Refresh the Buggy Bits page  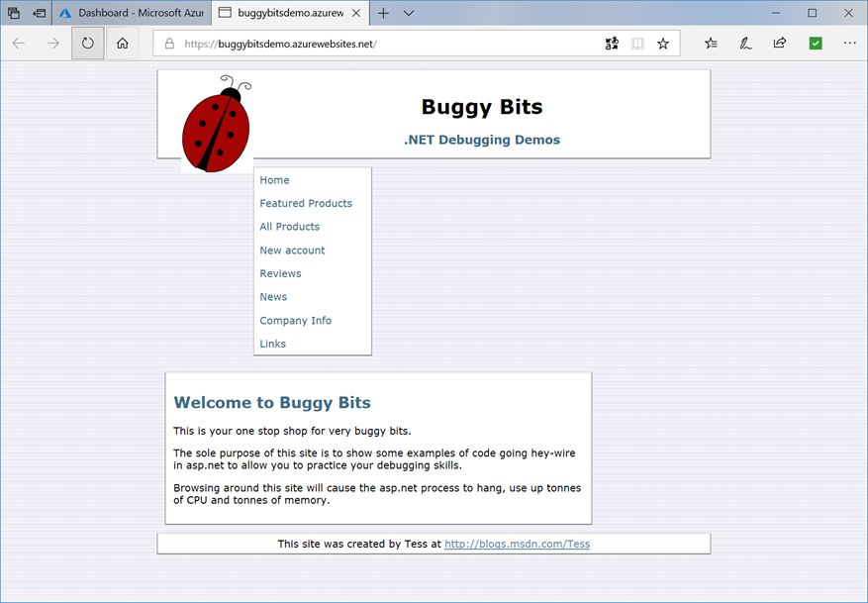(87, 44)
